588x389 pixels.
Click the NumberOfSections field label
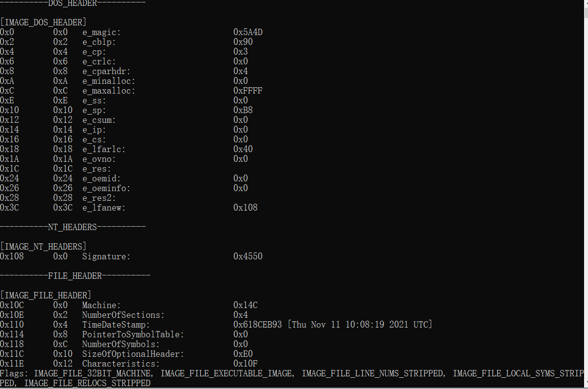coord(123,315)
